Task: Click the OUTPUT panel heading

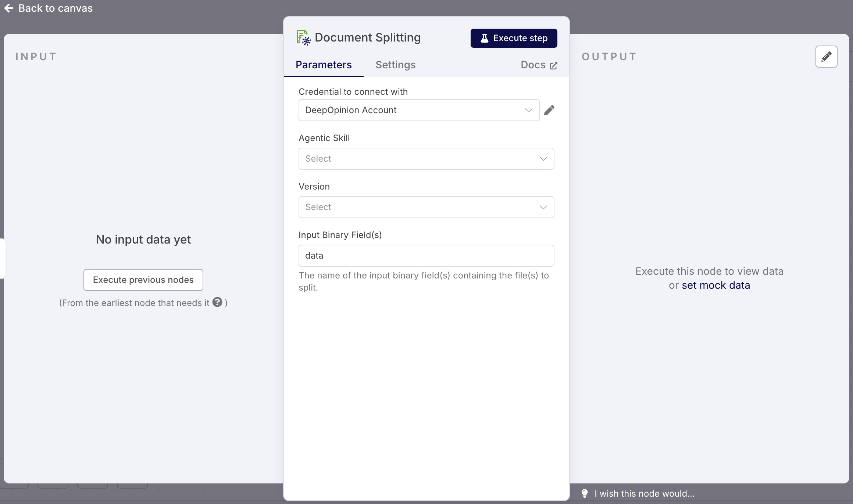Action: tap(609, 57)
